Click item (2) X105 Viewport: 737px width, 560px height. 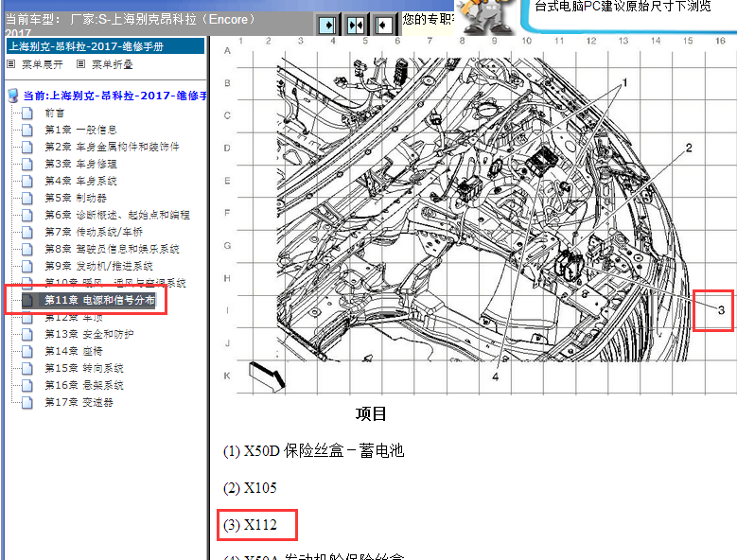[250, 488]
